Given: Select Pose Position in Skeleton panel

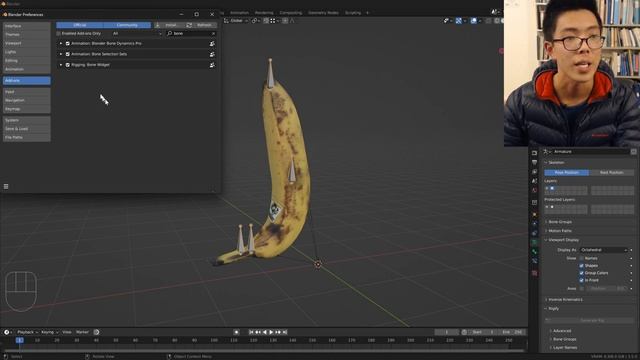Looking at the screenshot, I should [x=567, y=173].
